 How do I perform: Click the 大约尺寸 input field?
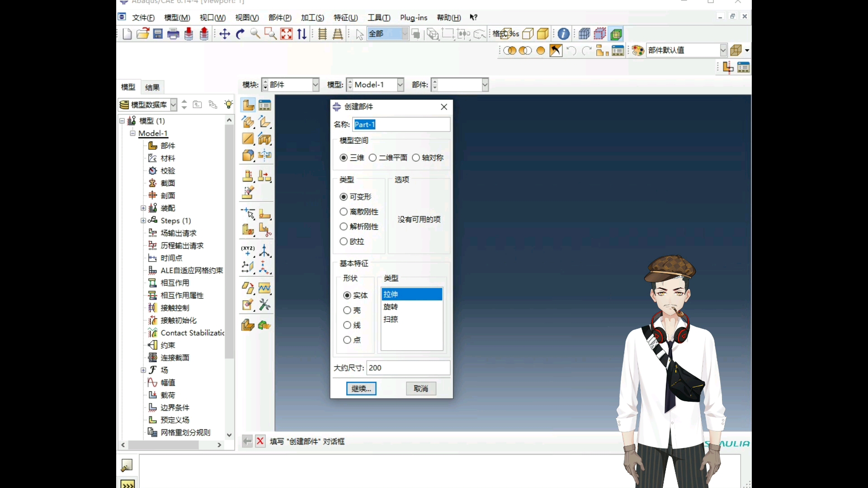click(408, 368)
